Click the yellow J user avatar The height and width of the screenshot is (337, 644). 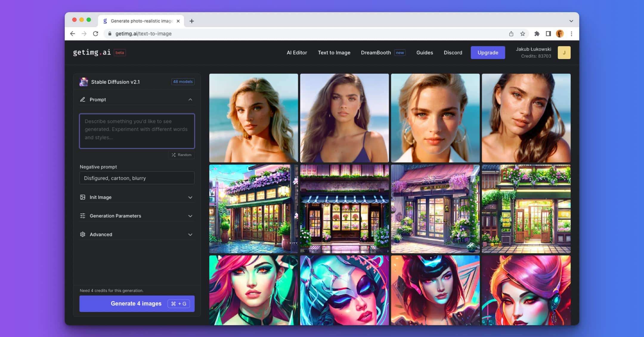564,52
